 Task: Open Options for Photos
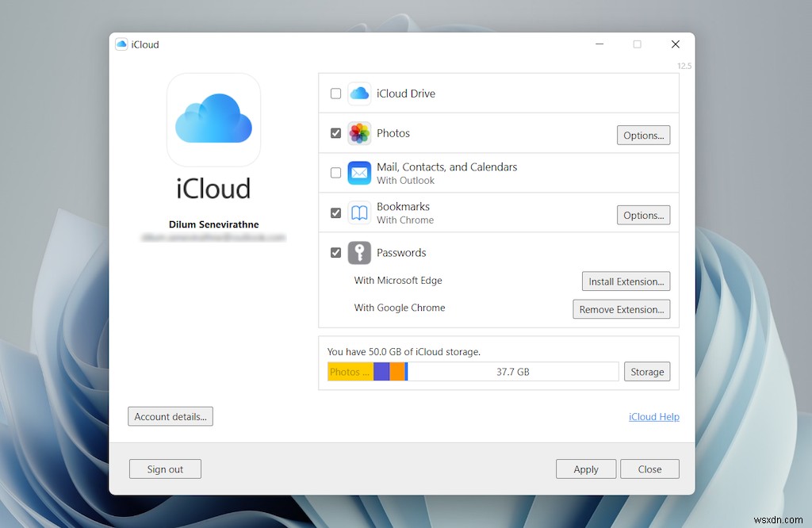[643, 135]
